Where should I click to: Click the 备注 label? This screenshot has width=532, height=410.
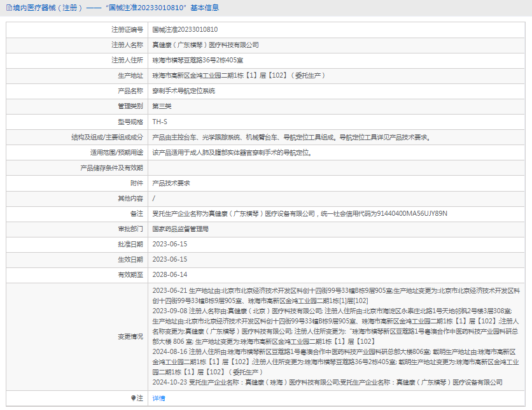(x=137, y=214)
